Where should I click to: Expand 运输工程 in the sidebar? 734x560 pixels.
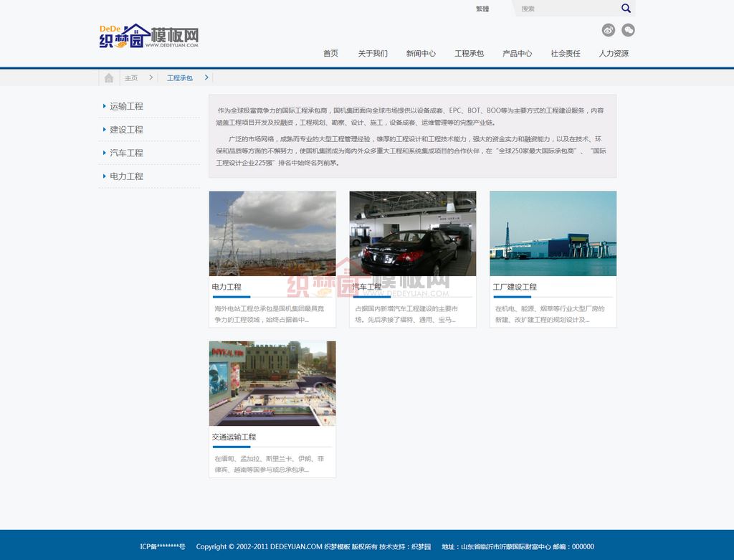click(126, 106)
